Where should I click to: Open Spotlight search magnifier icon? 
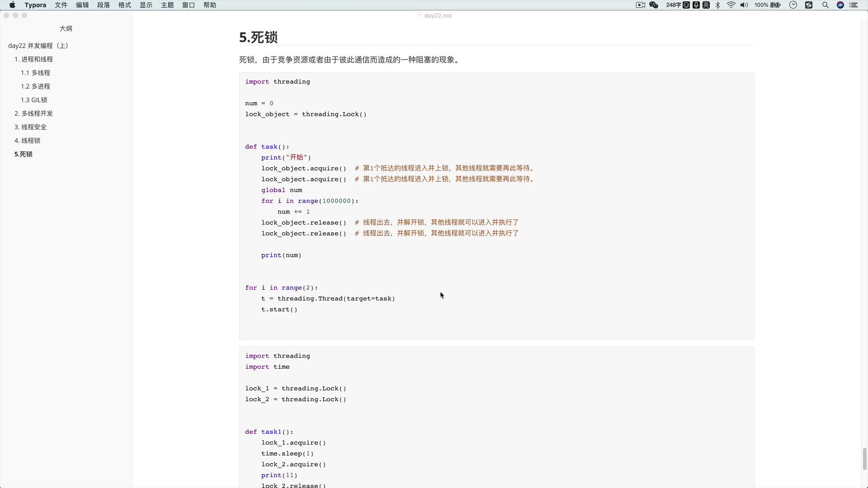click(x=826, y=5)
